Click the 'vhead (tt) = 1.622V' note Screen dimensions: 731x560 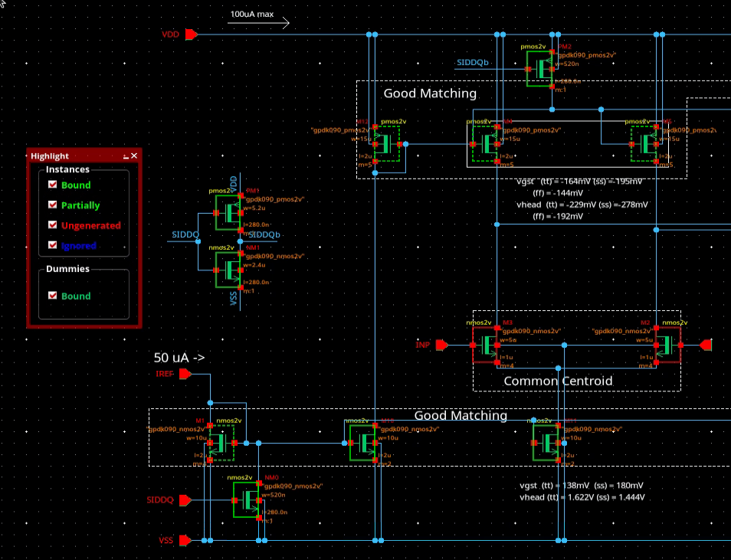(x=582, y=497)
